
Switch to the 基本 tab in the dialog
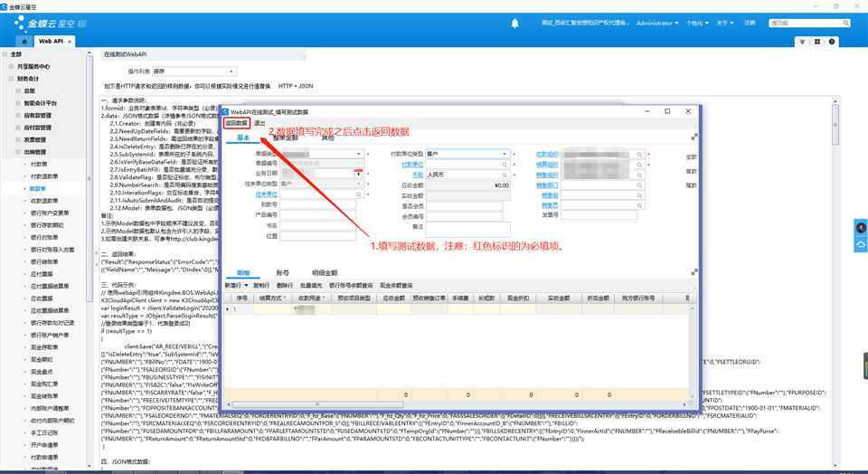[243, 137]
